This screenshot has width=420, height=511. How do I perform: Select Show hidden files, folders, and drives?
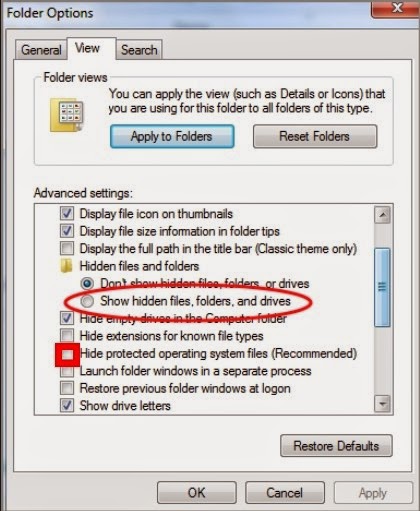pos(87,301)
